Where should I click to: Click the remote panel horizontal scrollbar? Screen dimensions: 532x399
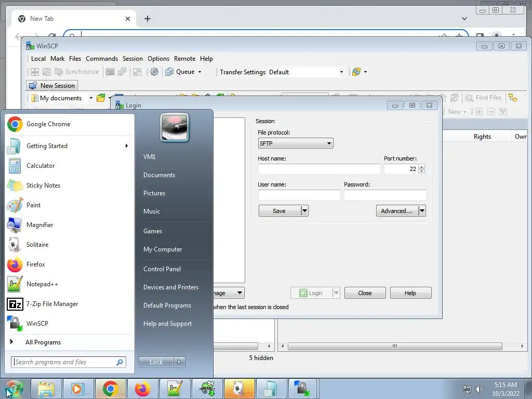[x=395, y=346]
